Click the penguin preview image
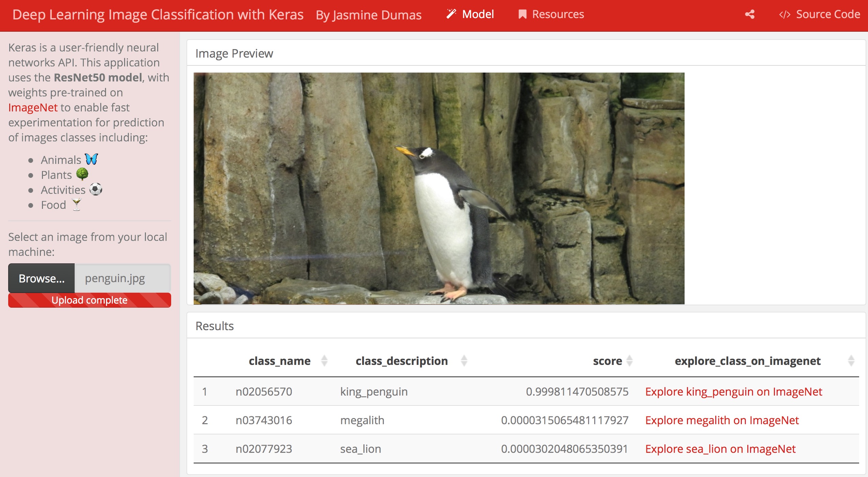Viewport: 868px width, 477px height. tap(439, 188)
